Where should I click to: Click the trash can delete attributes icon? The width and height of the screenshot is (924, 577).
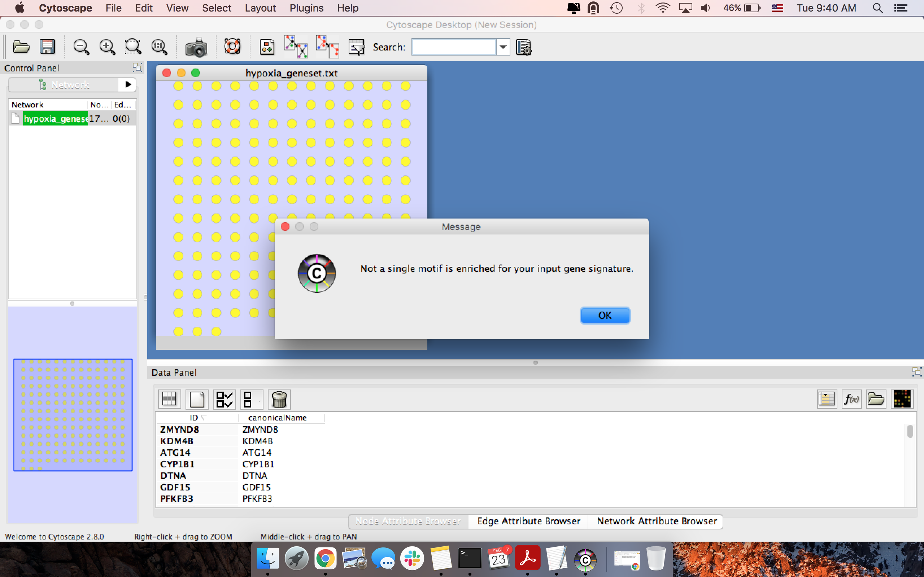click(279, 399)
